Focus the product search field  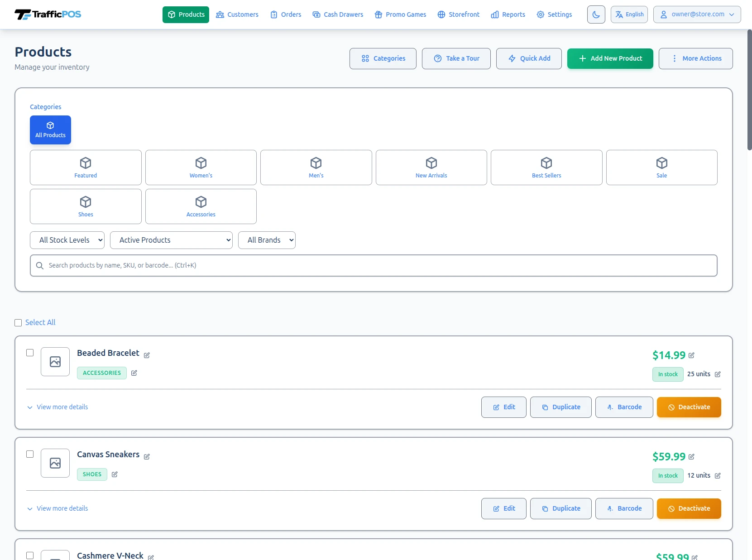[x=374, y=266]
